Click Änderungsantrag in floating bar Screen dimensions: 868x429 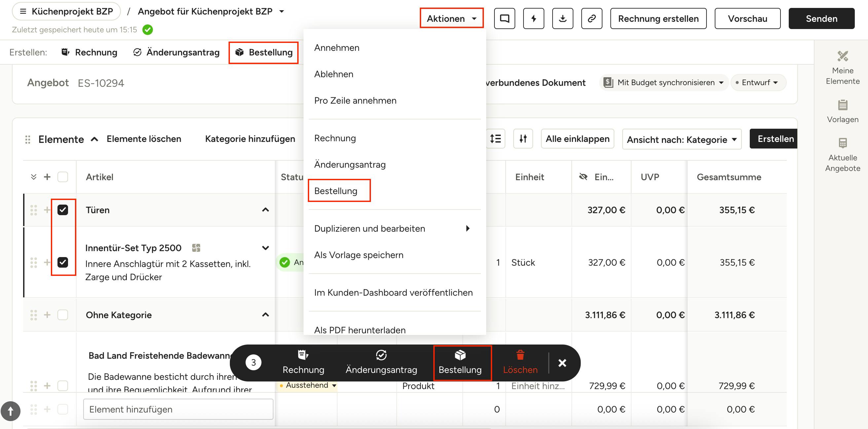point(381,363)
